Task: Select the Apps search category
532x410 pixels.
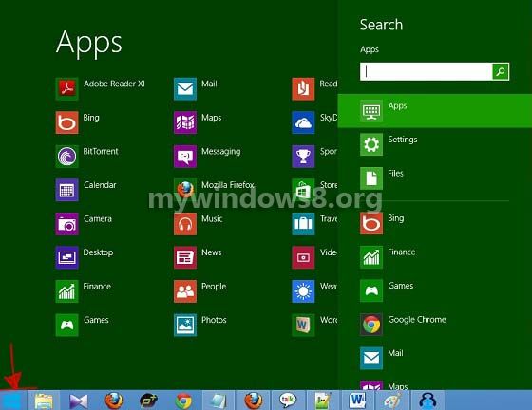Action: click(x=435, y=111)
